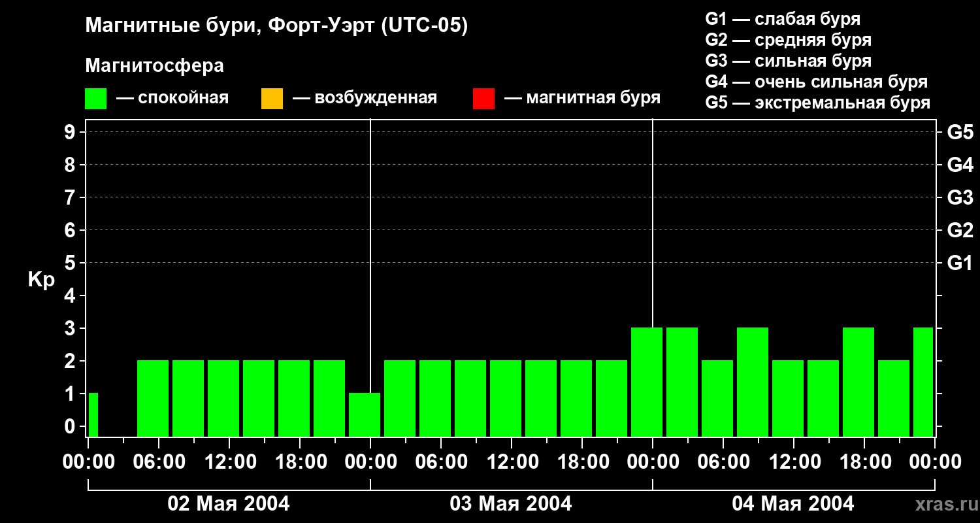This screenshot has height=523, width=980.
Task: Click the 'G2 — средняя буря' legend line
Action: coord(789,40)
